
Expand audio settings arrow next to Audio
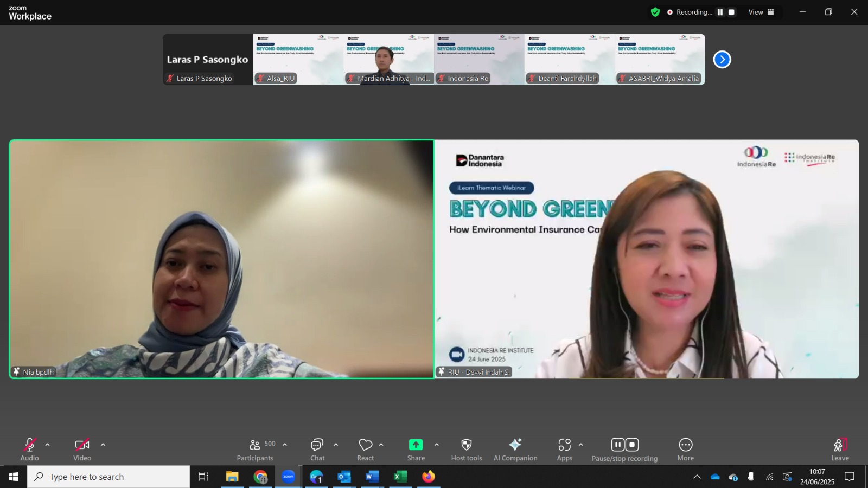[x=48, y=445]
